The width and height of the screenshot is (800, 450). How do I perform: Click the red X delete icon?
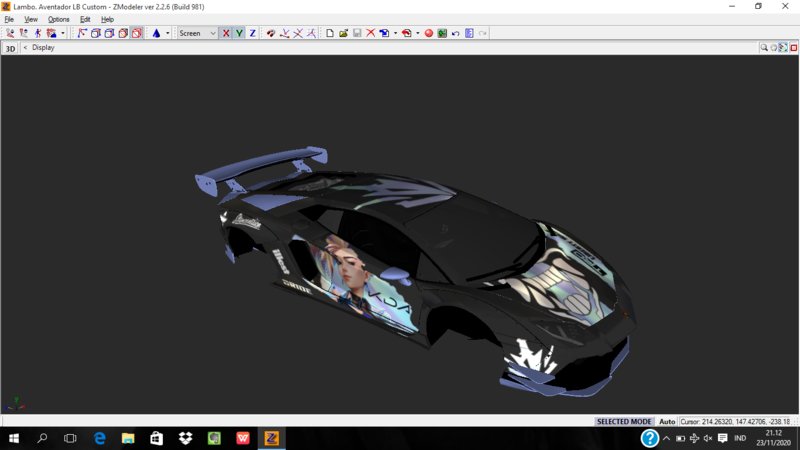(370, 33)
